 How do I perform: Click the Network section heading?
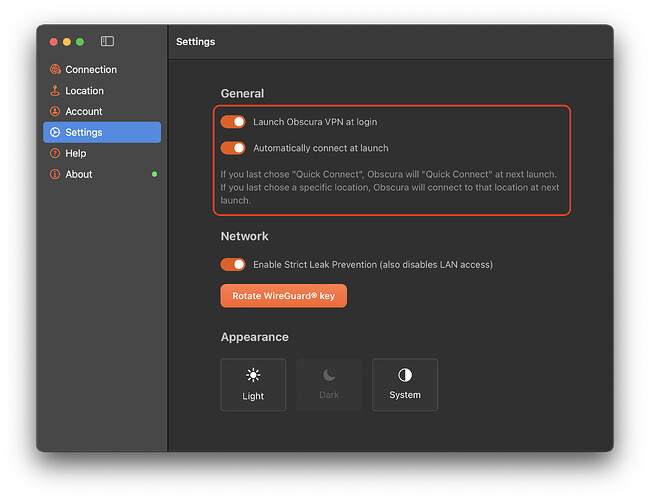(x=245, y=236)
